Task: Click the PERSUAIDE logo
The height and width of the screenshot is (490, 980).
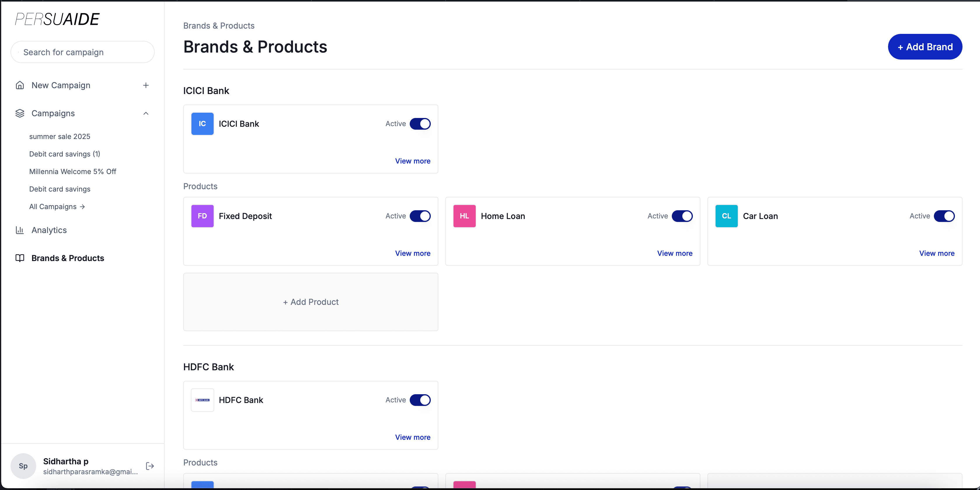Action: point(57,19)
